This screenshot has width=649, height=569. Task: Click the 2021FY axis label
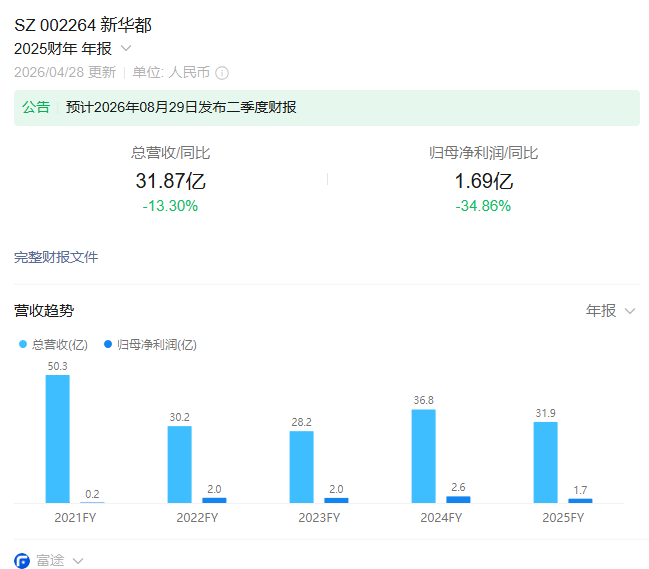pos(75,518)
